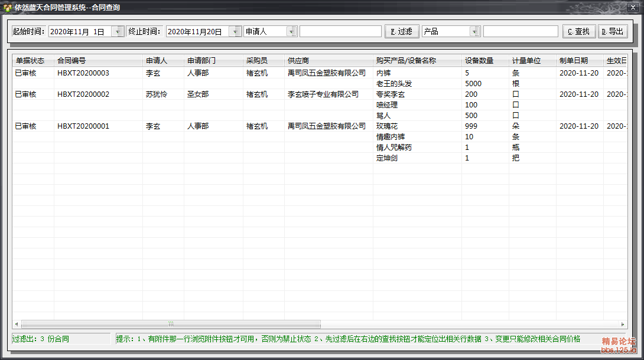Select contract row HBXT20200002

(83, 94)
